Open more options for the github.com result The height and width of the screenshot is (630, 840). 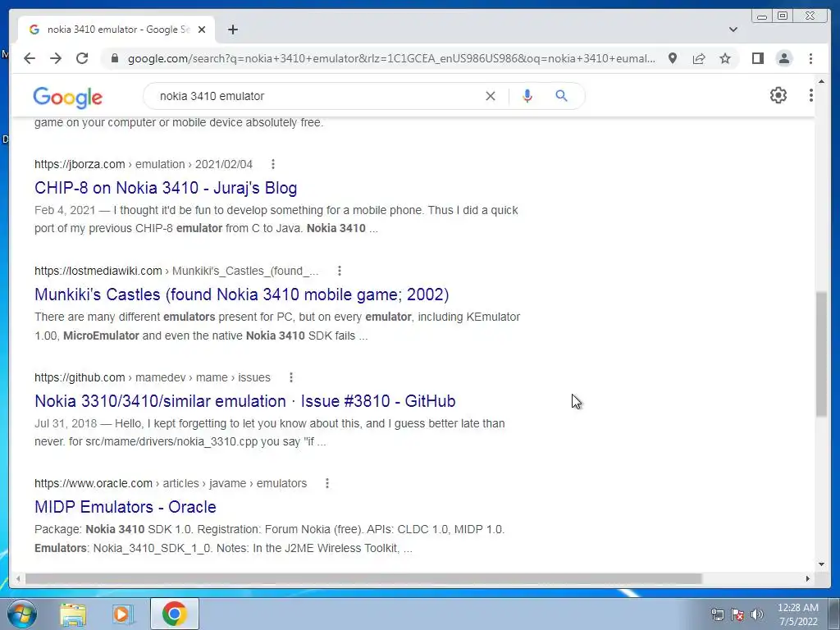point(291,377)
